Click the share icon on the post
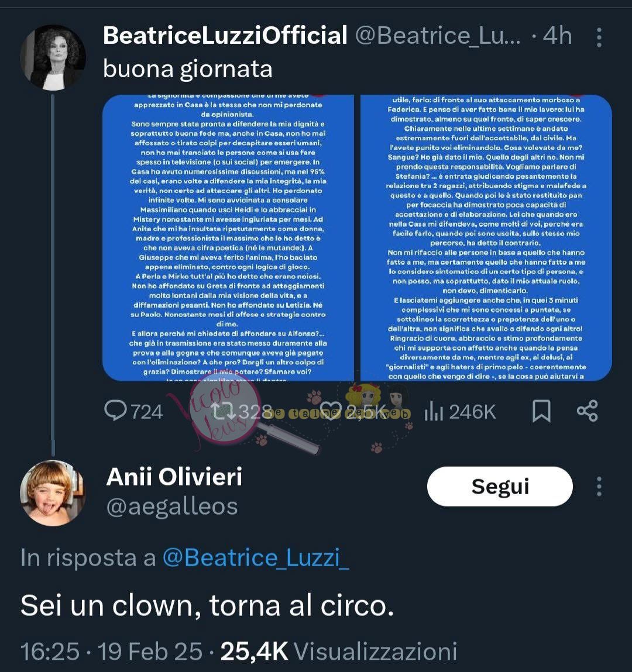 587,411
